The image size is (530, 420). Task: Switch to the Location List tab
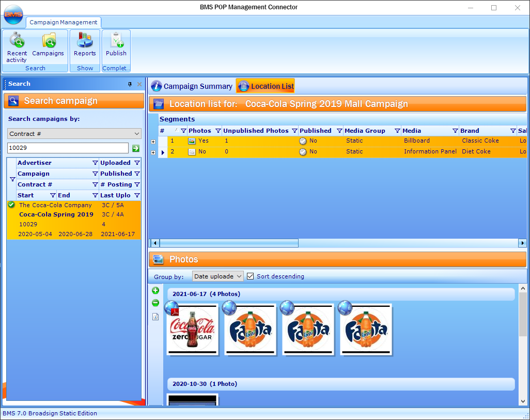(x=266, y=86)
